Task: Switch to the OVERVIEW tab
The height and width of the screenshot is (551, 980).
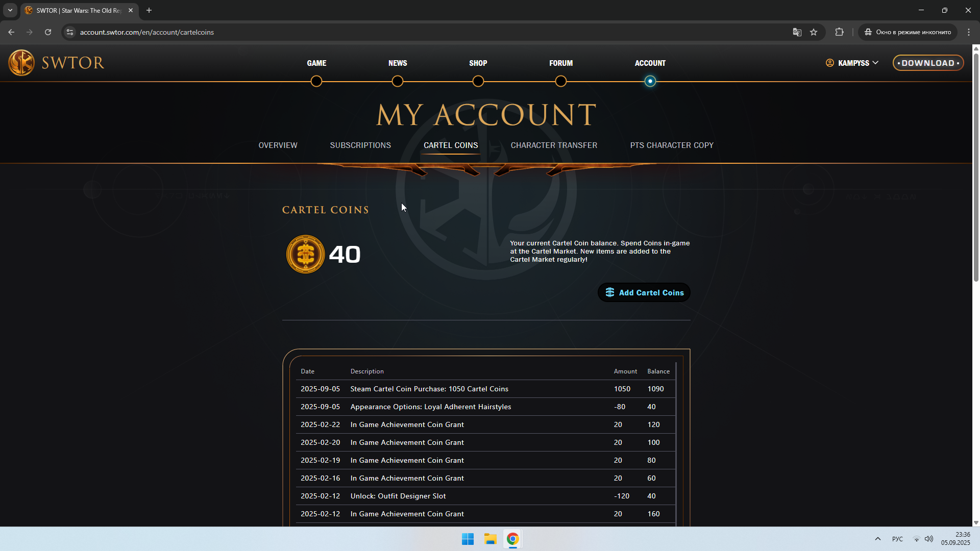Action: click(278, 145)
